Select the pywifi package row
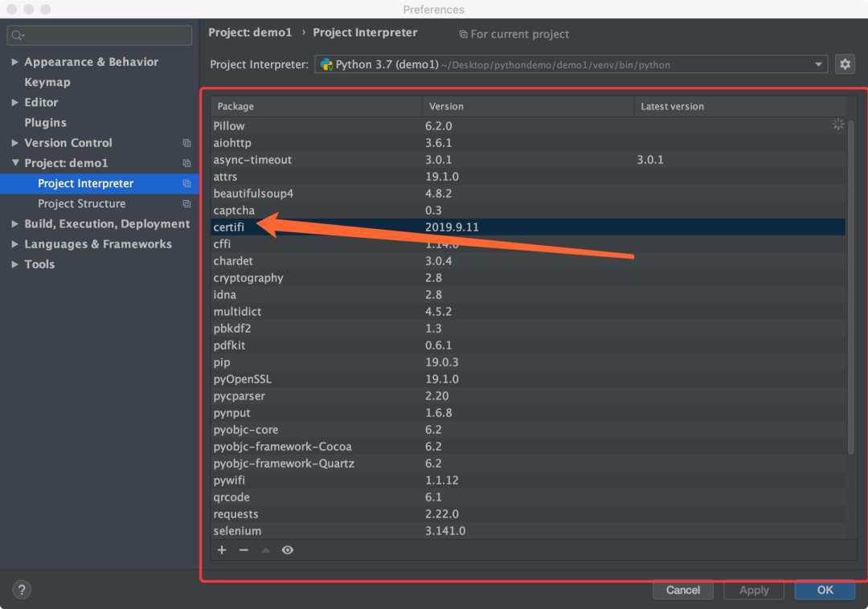Viewport: 868px width, 609px height. tap(528, 480)
